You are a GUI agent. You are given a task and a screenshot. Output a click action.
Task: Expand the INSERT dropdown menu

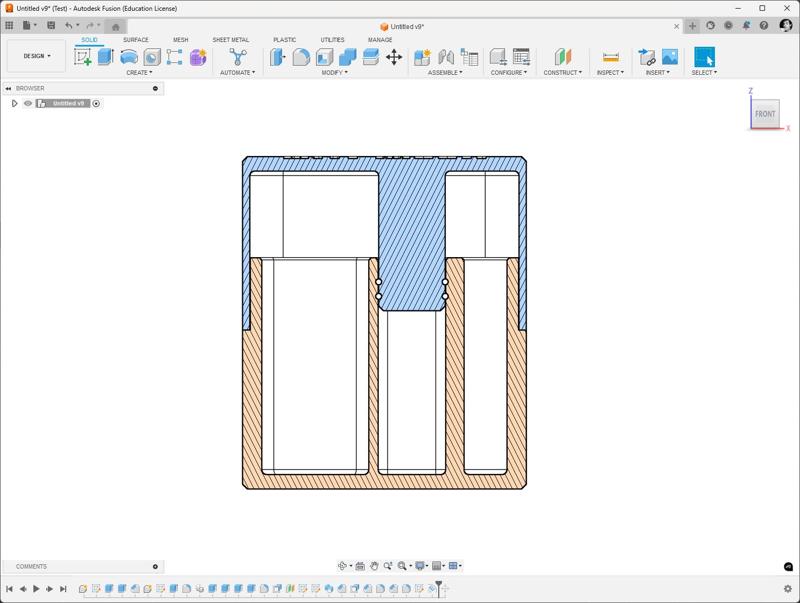click(658, 73)
